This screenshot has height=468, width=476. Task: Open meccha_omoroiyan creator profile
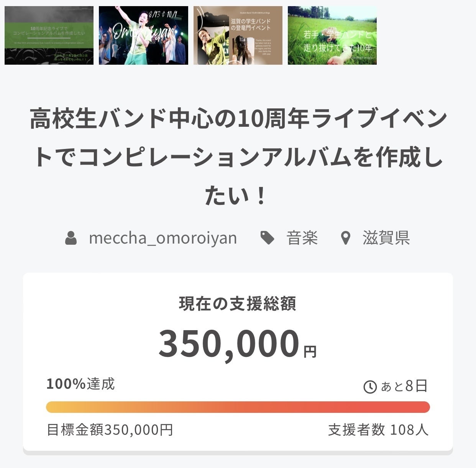click(x=163, y=238)
